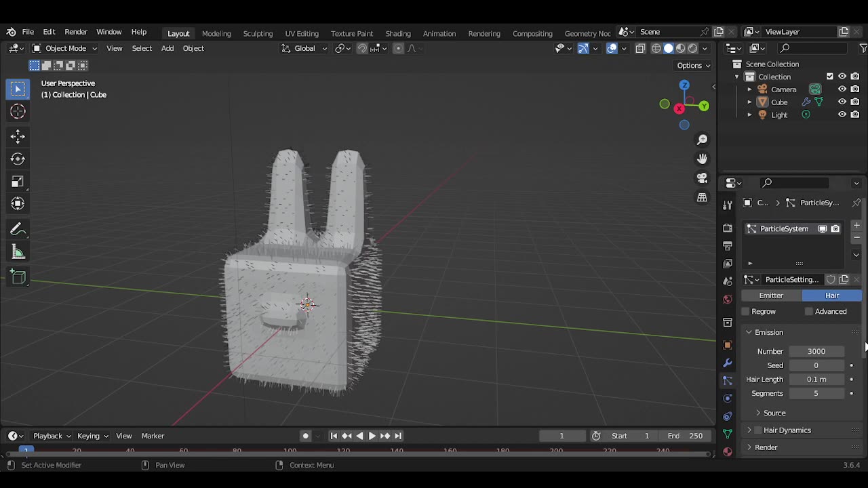
Task: Open the Options dropdown
Action: coord(694,65)
